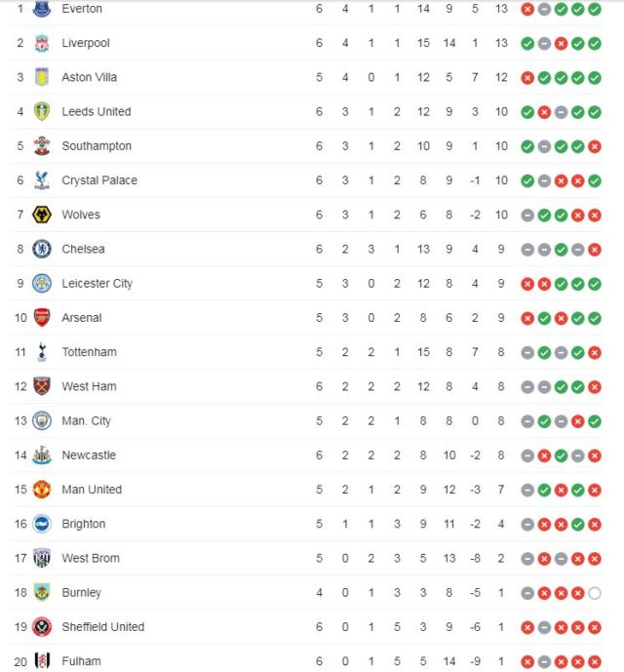Viewport: 624px width, 672px height.
Task: Click Fulham's last red loss form icon
Action: click(x=595, y=661)
